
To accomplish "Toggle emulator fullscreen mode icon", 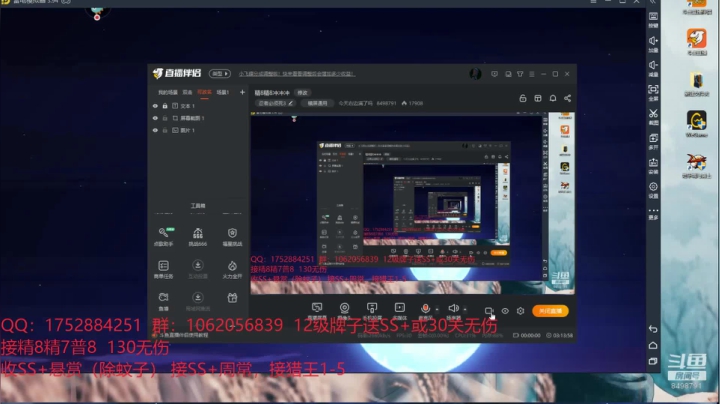I will (x=653, y=92).
